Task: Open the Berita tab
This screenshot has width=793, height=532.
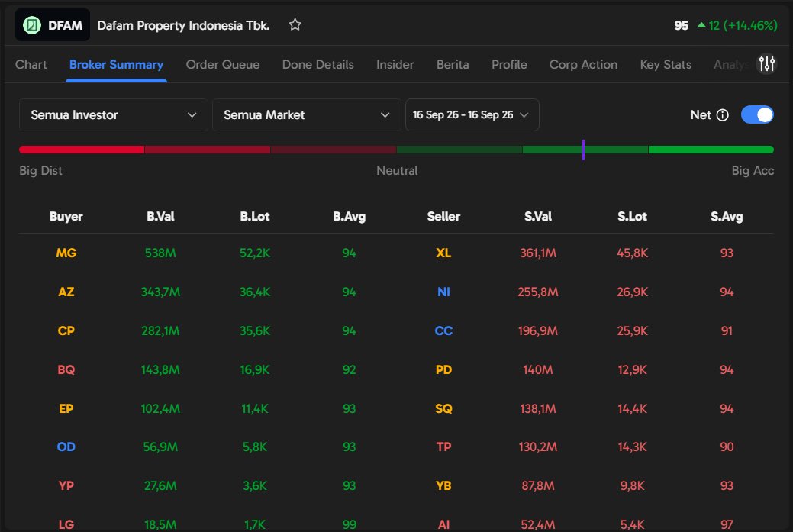Action: click(453, 65)
